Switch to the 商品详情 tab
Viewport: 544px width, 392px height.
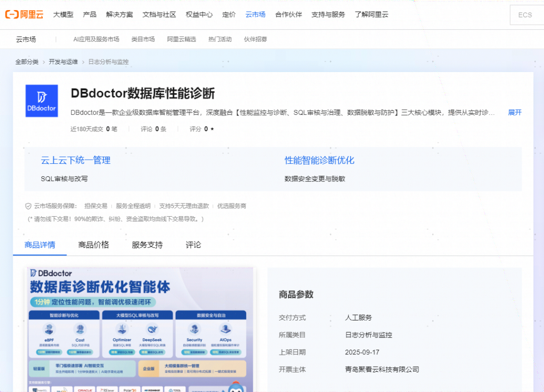point(40,245)
